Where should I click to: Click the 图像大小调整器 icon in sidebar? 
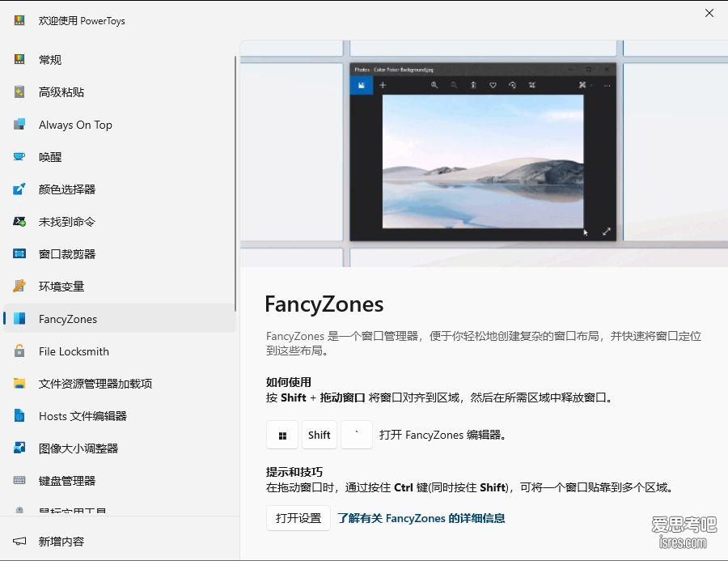click(x=19, y=448)
